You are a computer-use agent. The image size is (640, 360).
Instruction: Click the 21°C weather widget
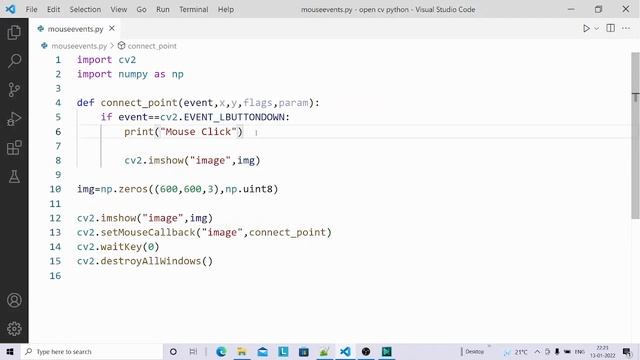coord(516,351)
